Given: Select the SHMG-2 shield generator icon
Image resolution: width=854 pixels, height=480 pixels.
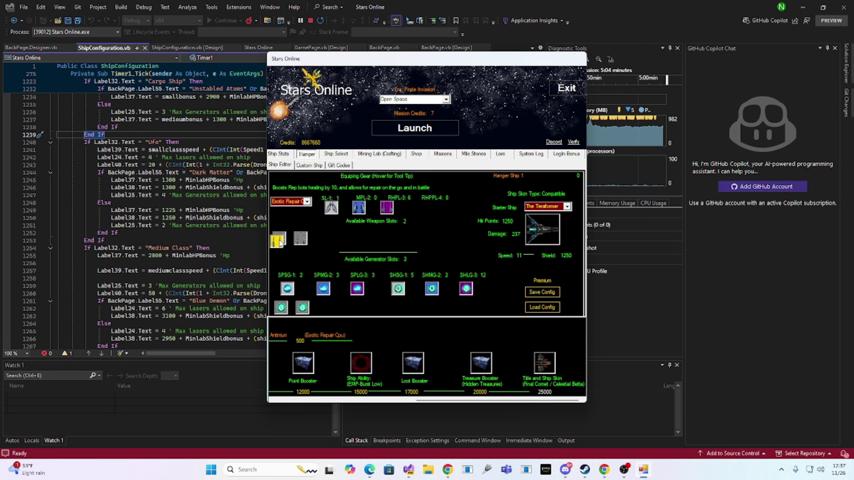Looking at the screenshot, I should tap(432, 288).
